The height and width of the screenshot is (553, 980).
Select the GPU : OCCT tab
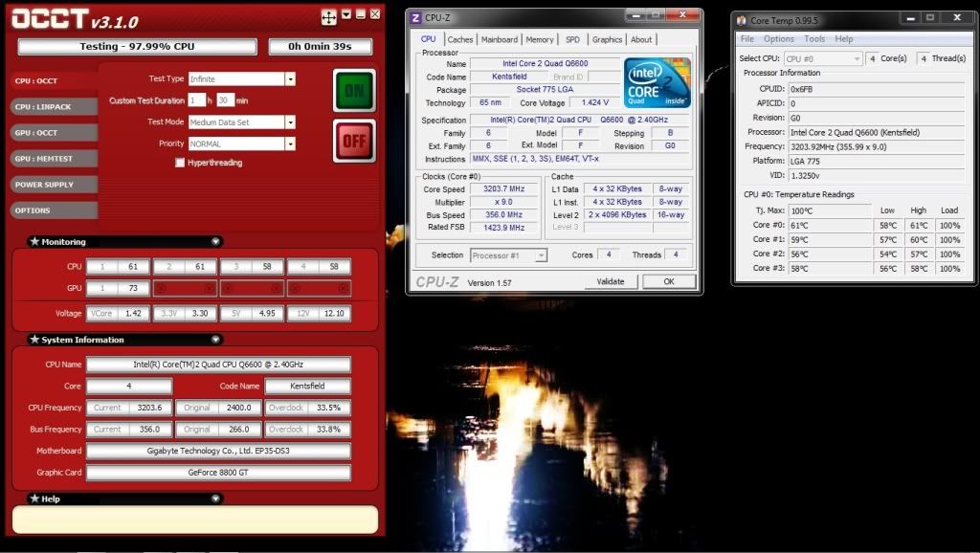point(54,132)
